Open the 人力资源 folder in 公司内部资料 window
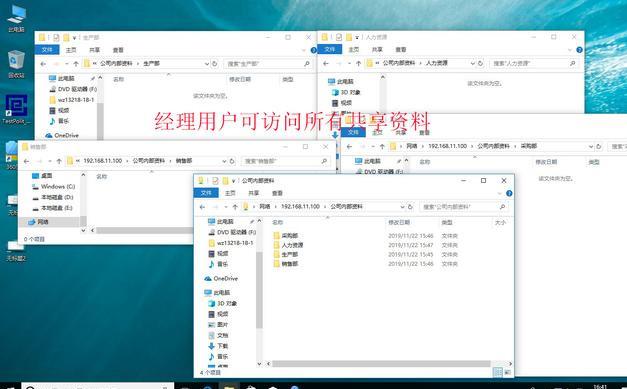 tap(288, 245)
